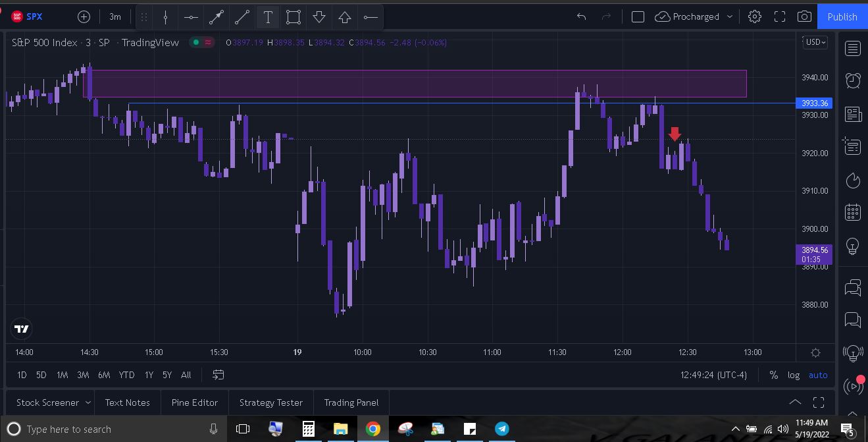The height and width of the screenshot is (442, 868).
Task: Select the 5Y date range
Action: point(167,375)
